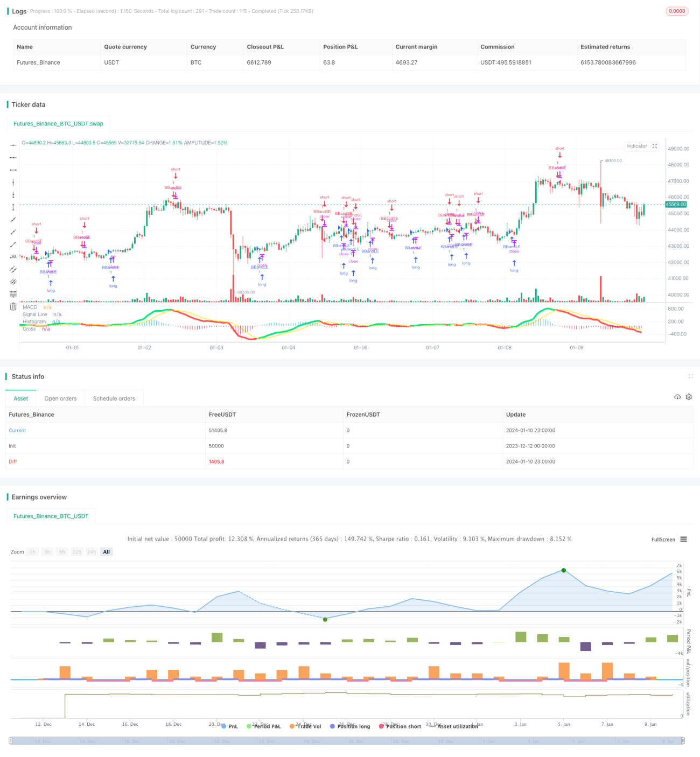Click the red 0.0000 log badge
Image resolution: width=700 pixels, height=757 pixels.
[677, 11]
